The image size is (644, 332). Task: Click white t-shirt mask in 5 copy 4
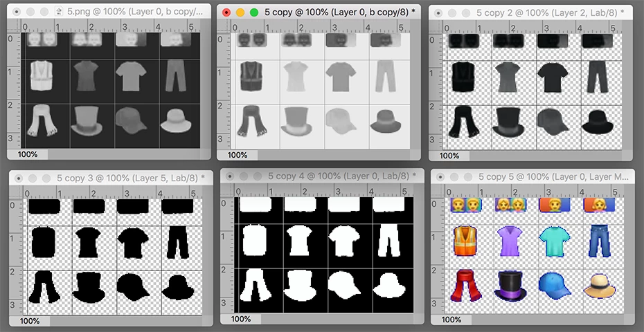coord(343,241)
